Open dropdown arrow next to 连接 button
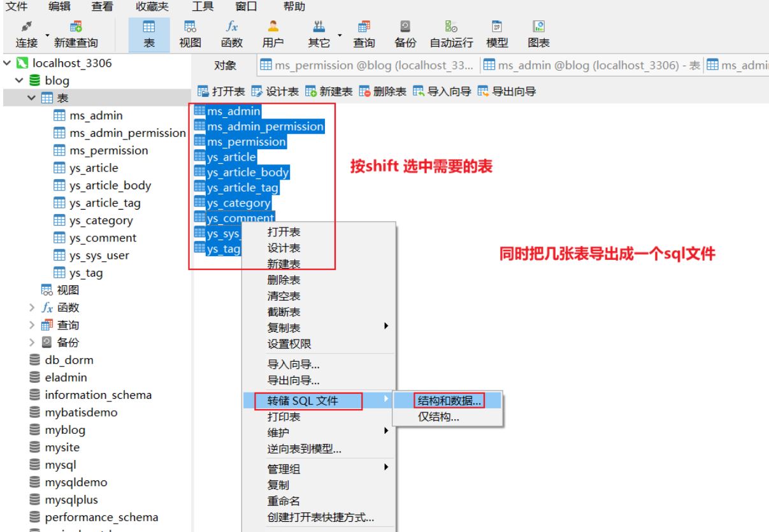769x532 pixels. (x=48, y=34)
